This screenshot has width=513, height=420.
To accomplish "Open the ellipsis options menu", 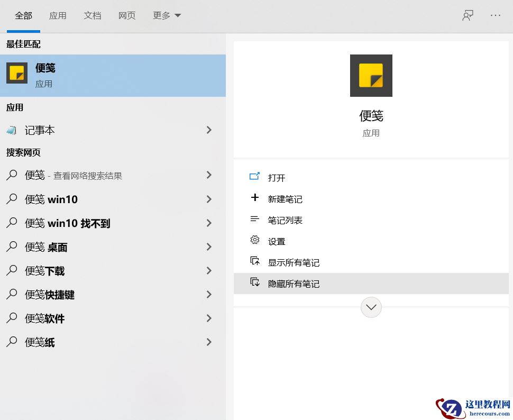I will point(495,15).
